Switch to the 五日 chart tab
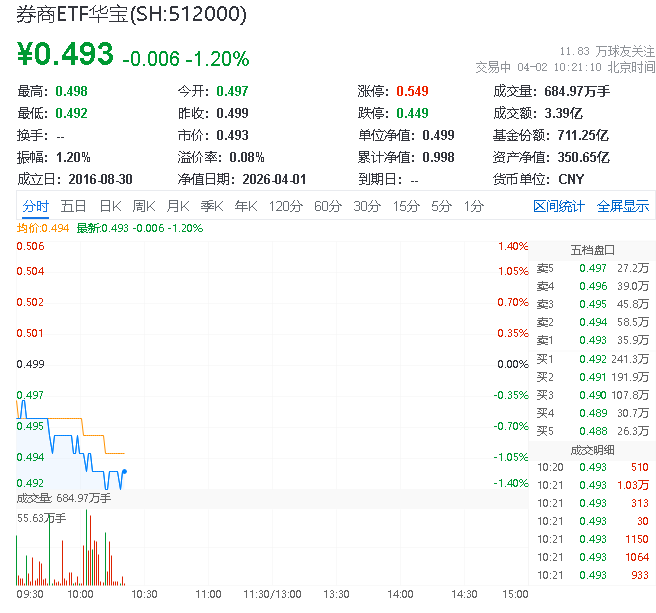The image size is (656, 613). coord(73,206)
